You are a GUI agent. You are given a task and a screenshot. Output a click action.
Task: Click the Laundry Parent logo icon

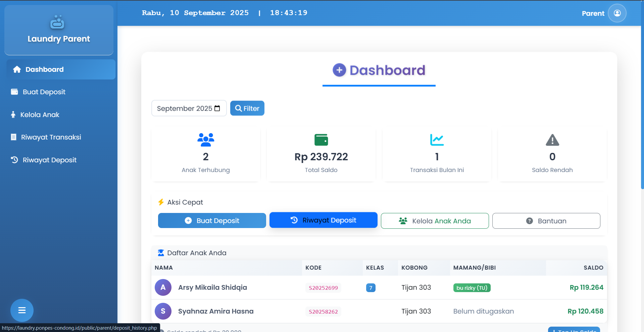(57, 22)
